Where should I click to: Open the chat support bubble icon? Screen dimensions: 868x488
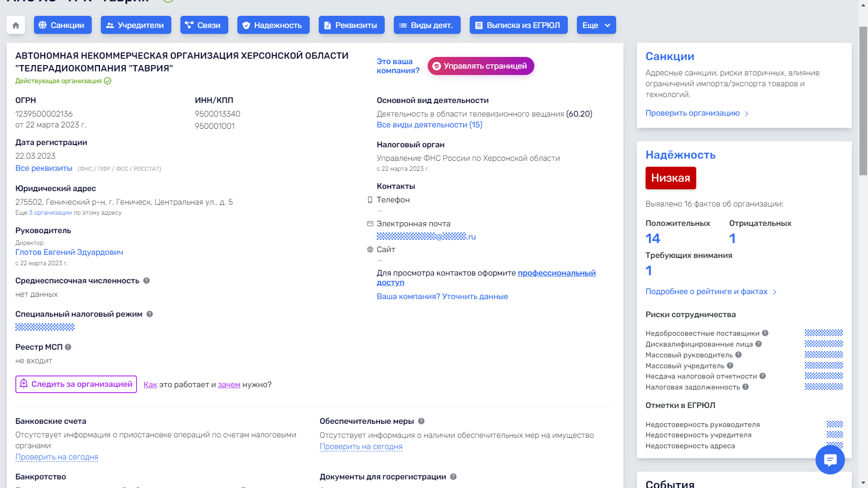tap(830, 460)
